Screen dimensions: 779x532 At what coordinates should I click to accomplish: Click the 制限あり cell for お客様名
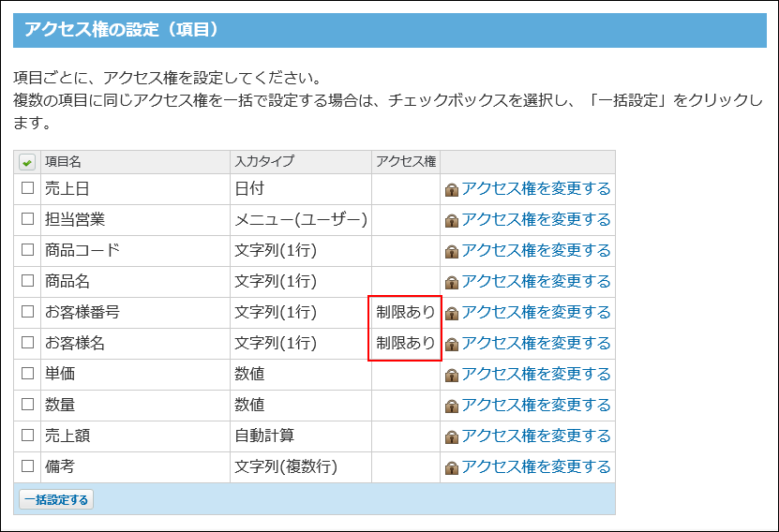[405, 343]
